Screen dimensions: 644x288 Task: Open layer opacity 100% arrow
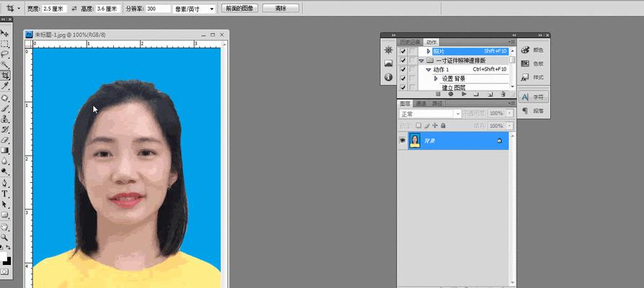click(x=510, y=113)
